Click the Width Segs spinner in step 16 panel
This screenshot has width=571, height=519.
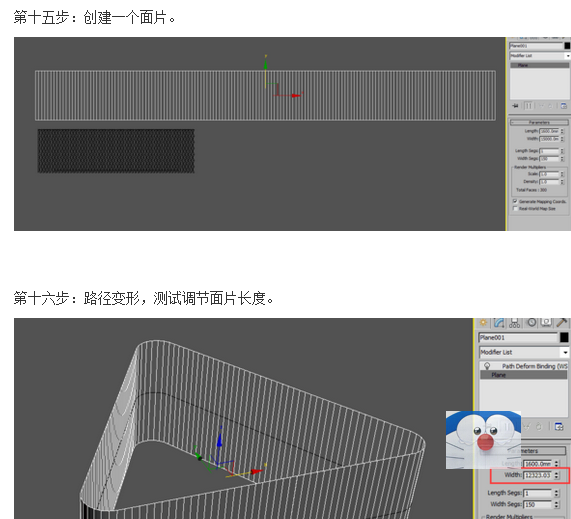[x=556, y=504]
